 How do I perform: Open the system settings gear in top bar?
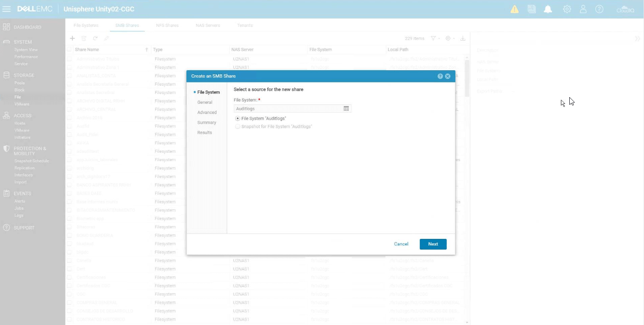[x=567, y=9]
